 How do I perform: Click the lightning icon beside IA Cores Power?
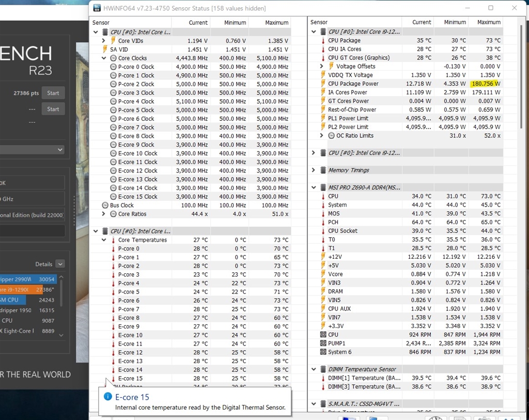(323, 92)
